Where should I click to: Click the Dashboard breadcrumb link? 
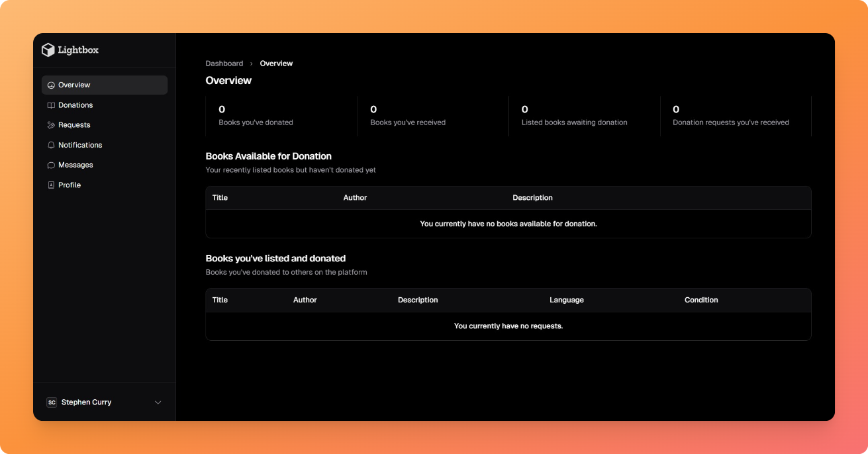224,64
